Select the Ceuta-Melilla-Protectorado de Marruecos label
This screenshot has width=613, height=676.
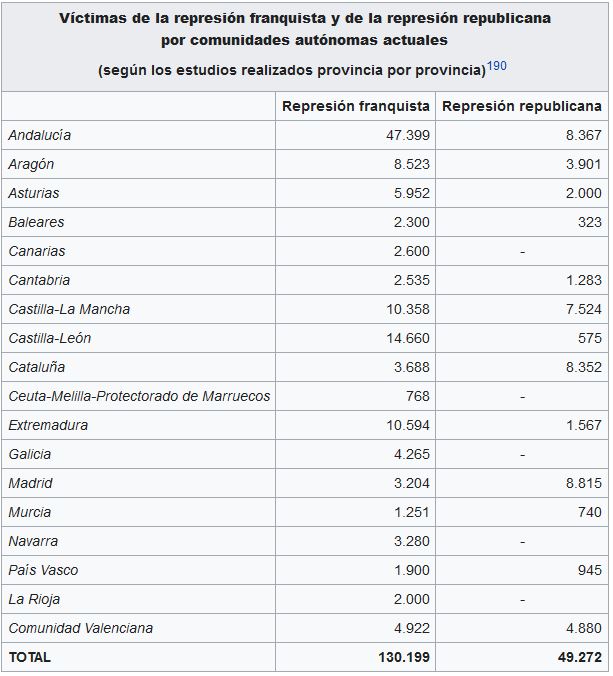(x=139, y=396)
